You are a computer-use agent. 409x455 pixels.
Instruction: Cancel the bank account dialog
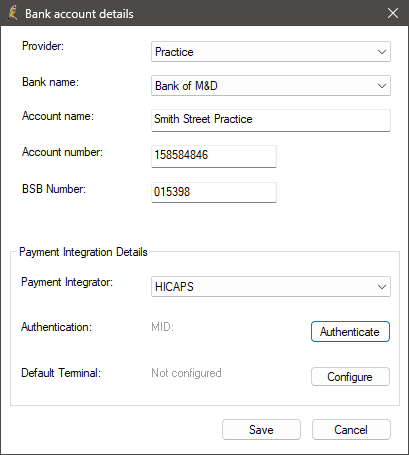click(351, 430)
